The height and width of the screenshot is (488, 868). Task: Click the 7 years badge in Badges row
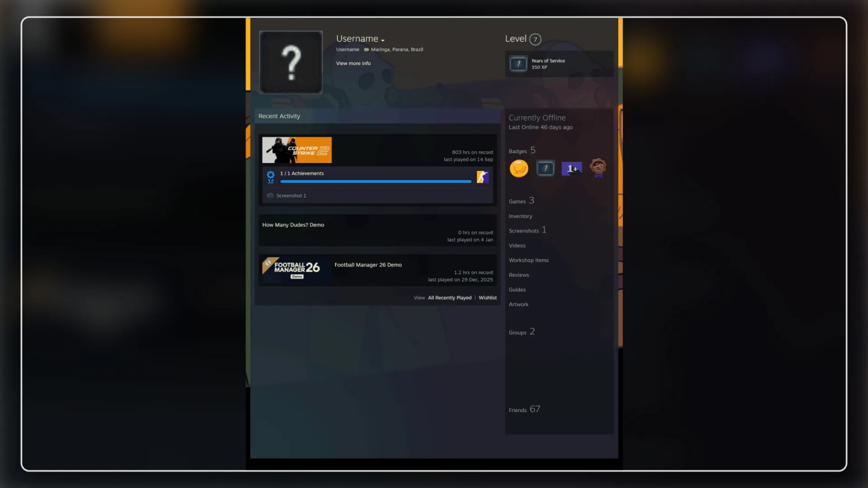coord(545,169)
